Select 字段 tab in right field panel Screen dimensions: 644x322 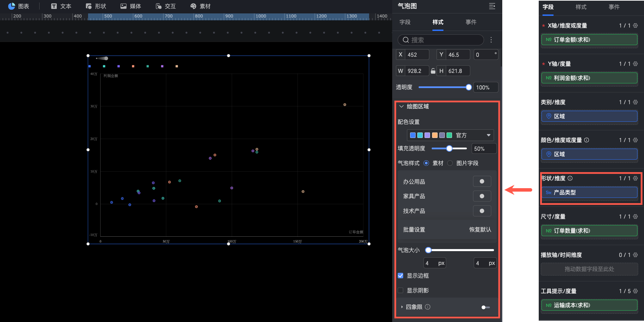548,7
